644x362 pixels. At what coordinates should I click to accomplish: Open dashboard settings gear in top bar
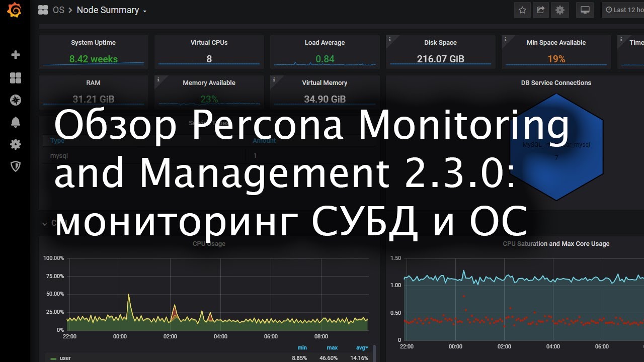click(559, 10)
